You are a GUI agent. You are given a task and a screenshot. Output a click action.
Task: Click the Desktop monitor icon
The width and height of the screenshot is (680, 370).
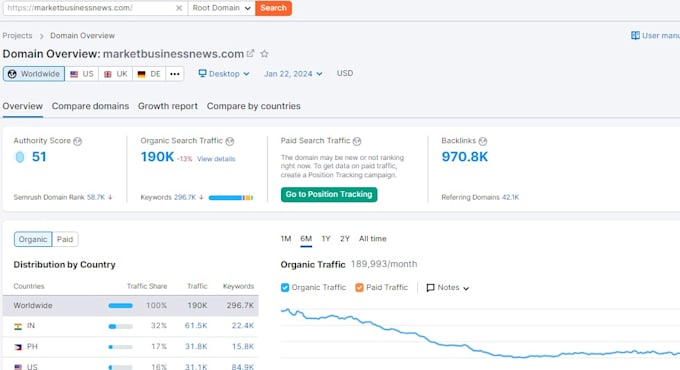pyautogui.click(x=203, y=73)
